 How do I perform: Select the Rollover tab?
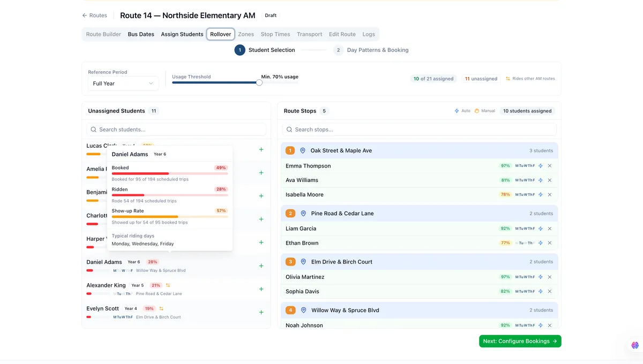click(x=221, y=34)
